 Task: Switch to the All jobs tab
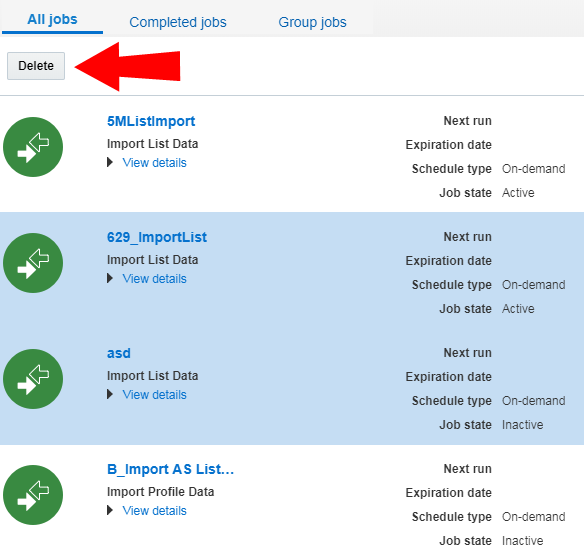pos(52,19)
